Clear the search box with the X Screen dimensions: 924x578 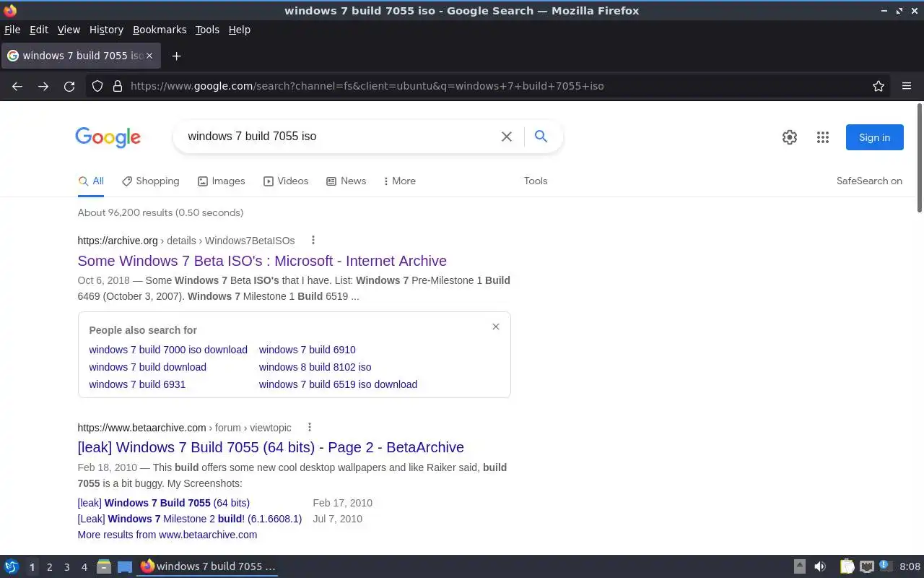pos(507,137)
